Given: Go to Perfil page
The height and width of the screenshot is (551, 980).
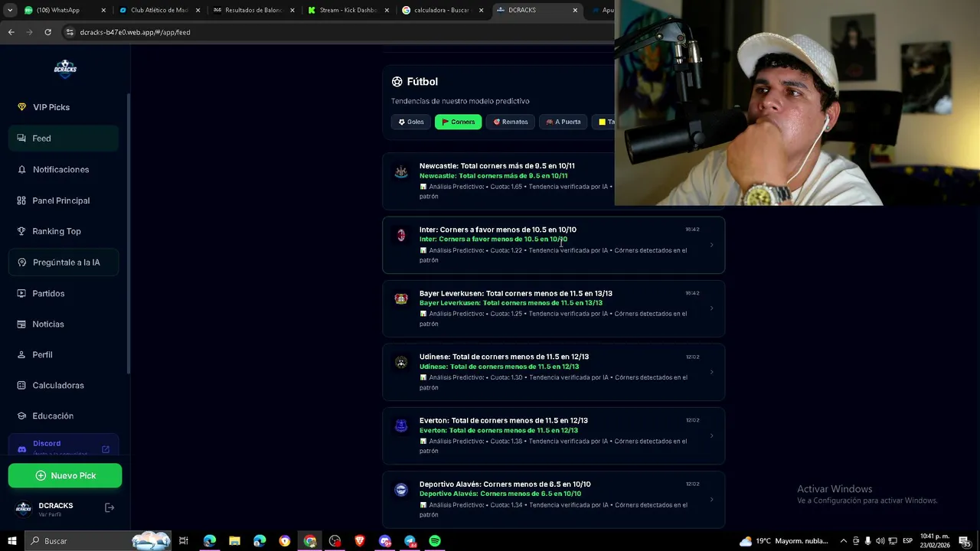Looking at the screenshot, I should (x=64, y=354).
